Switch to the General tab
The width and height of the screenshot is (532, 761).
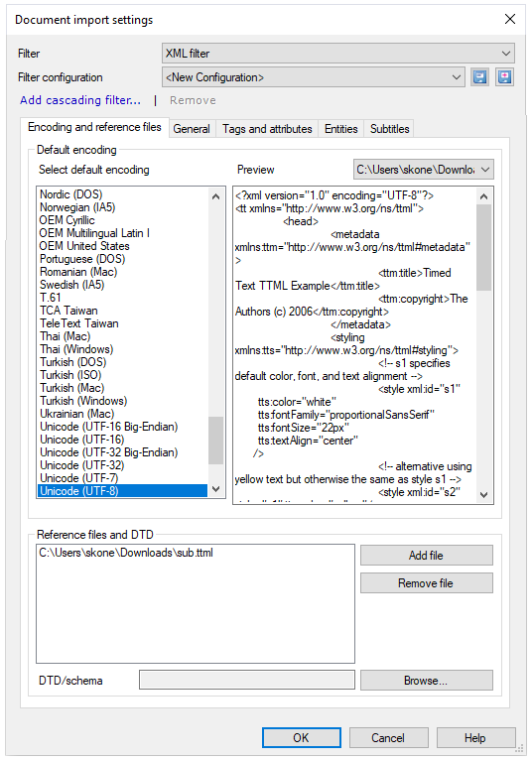192,129
